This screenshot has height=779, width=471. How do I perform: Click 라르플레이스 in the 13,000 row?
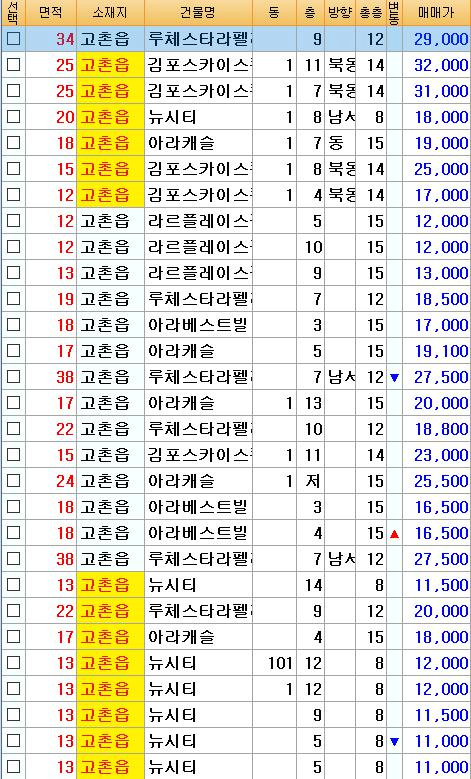pos(200,273)
